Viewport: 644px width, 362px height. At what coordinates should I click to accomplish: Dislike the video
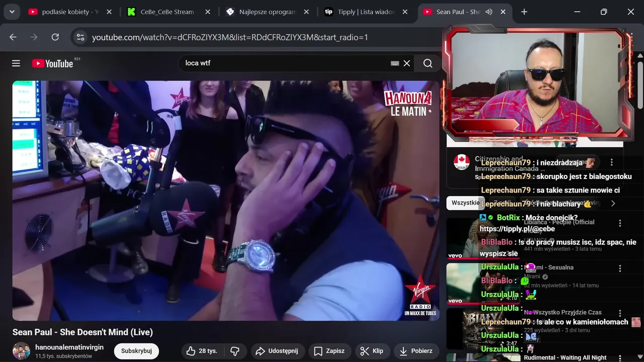tap(235, 351)
